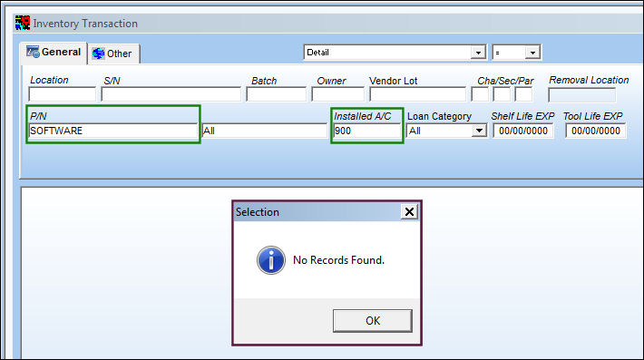644x360 pixels.
Task: Click the Owner input box
Action: pos(337,94)
